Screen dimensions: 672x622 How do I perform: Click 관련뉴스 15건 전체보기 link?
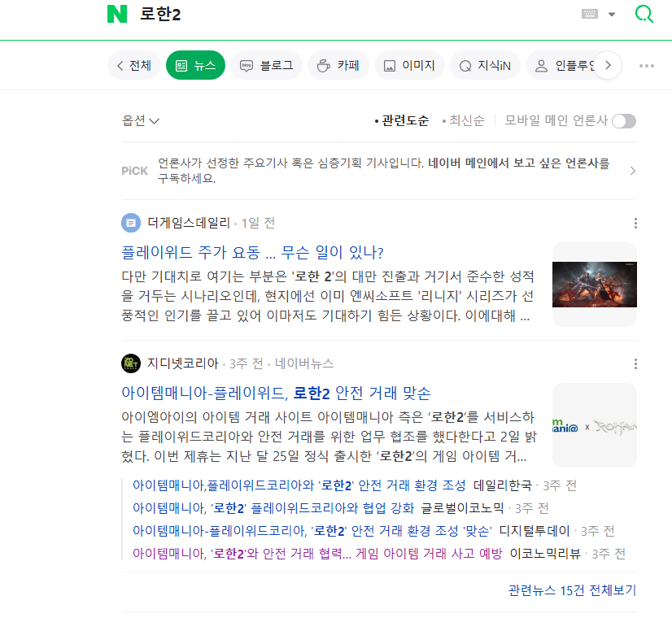(x=572, y=590)
